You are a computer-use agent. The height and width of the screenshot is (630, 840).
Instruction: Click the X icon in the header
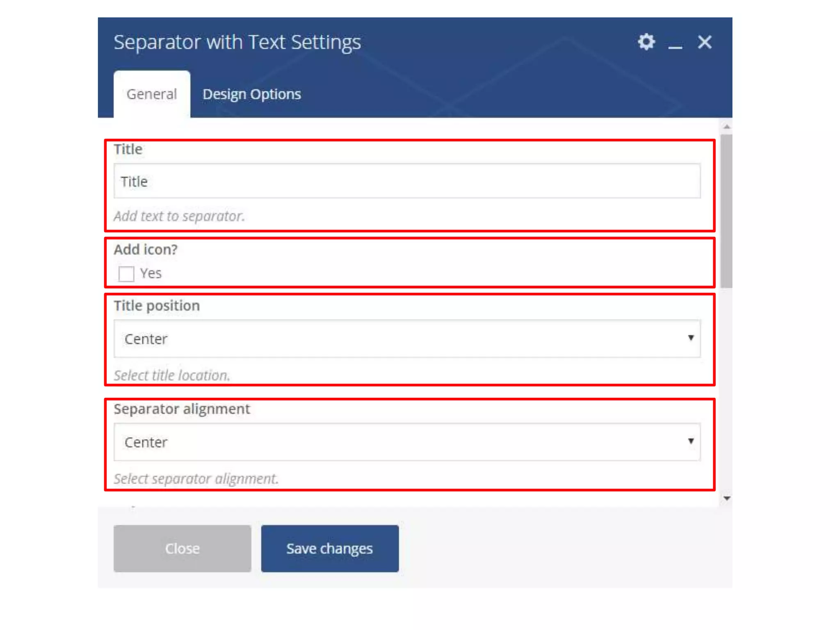pos(705,42)
